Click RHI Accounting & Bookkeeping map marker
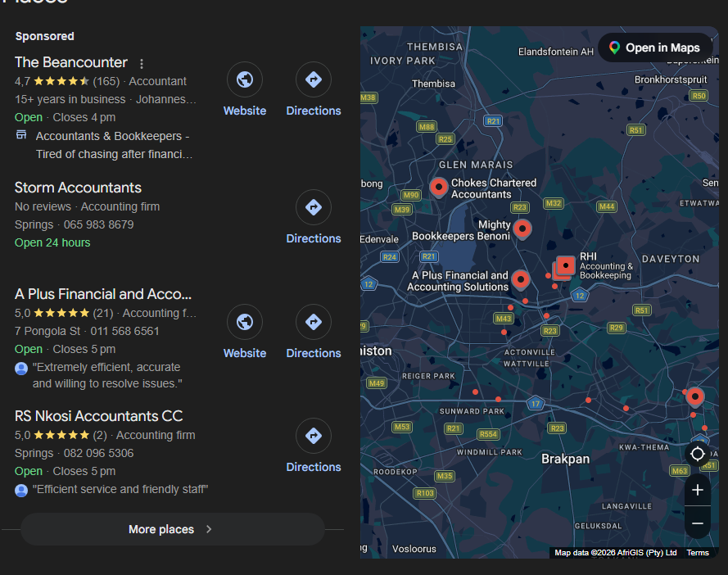 (566, 266)
